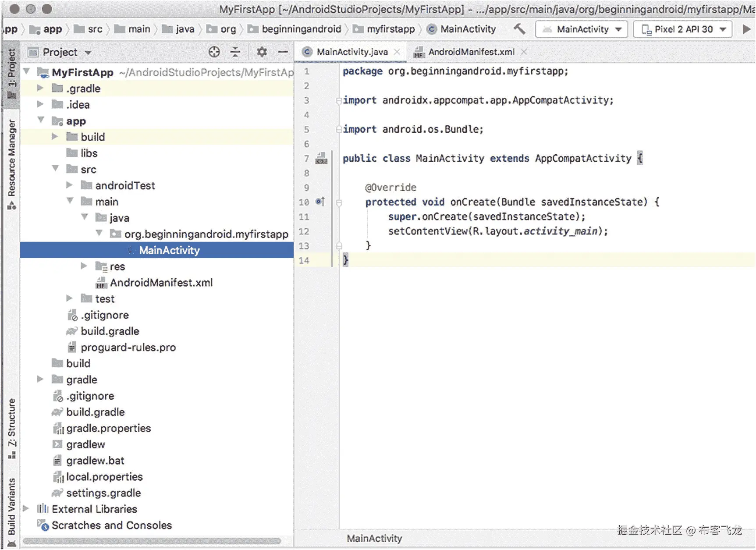Toggle code fold on line 3 imports

pyautogui.click(x=339, y=100)
